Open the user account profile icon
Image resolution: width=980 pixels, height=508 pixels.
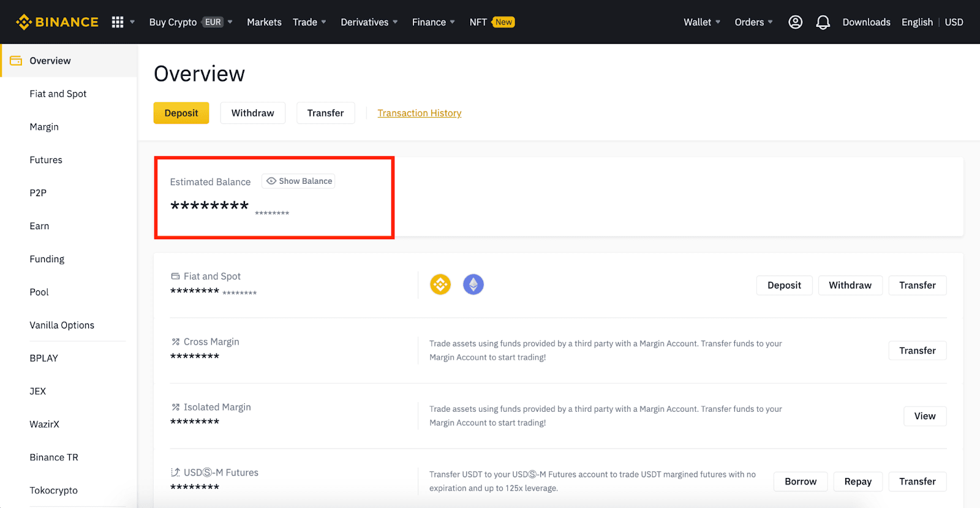coord(795,22)
